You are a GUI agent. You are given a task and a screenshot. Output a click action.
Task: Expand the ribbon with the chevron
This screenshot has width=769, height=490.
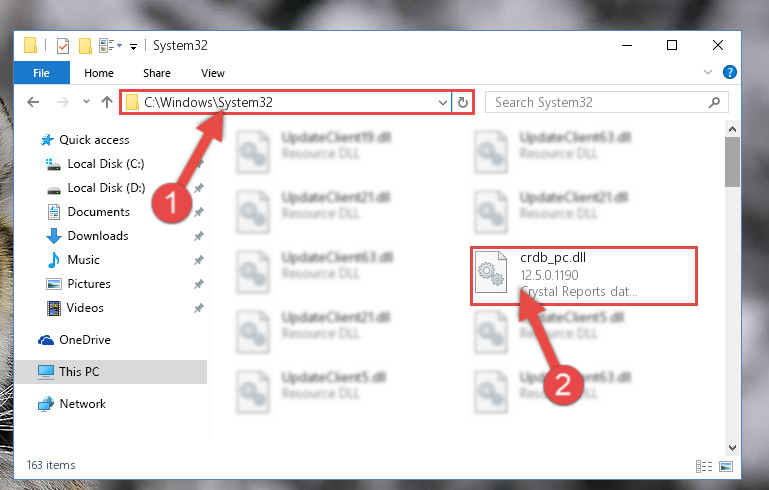[x=708, y=72]
